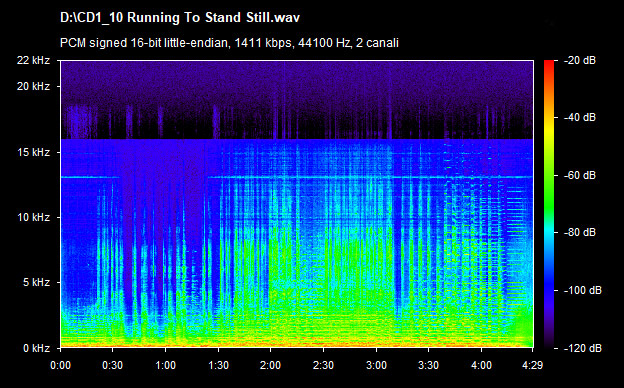Click the dark band above the 16 kHz cutoff
624x388 pixels.
[x=296, y=121]
